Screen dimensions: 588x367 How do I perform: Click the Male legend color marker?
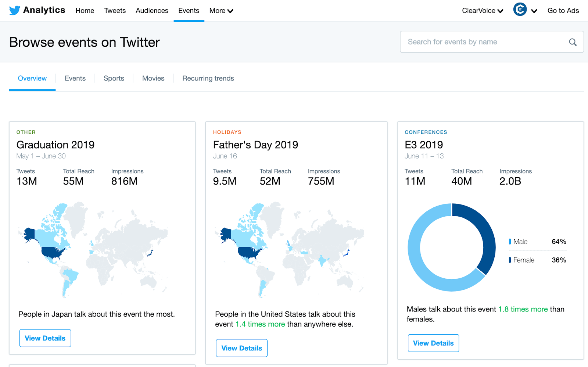coord(510,242)
